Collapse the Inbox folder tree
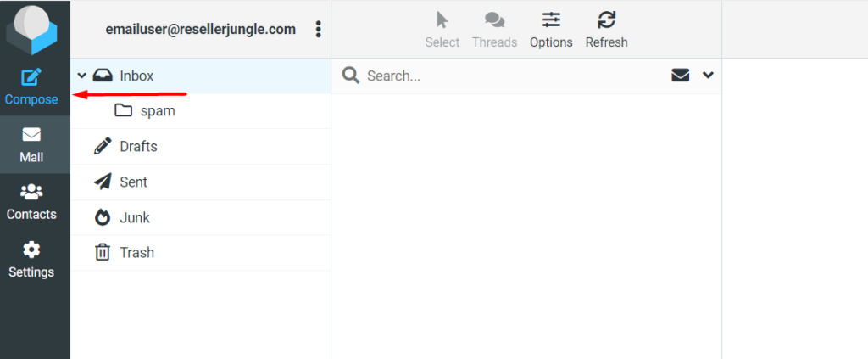Viewport: 868px width, 359px height. (82, 76)
